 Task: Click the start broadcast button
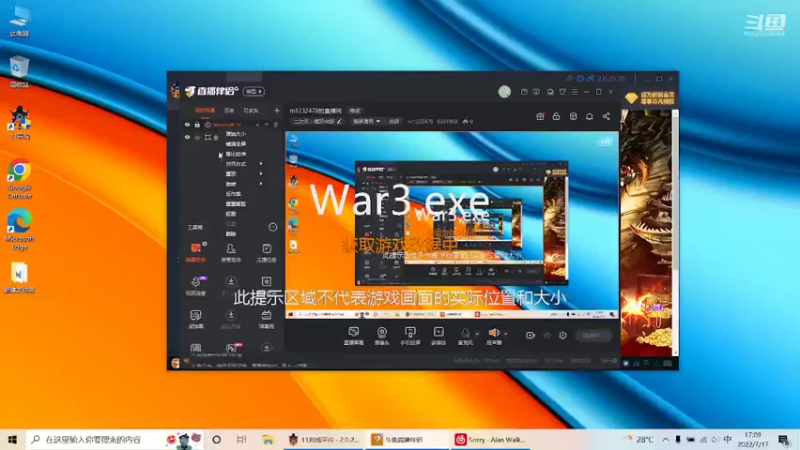tap(593, 335)
